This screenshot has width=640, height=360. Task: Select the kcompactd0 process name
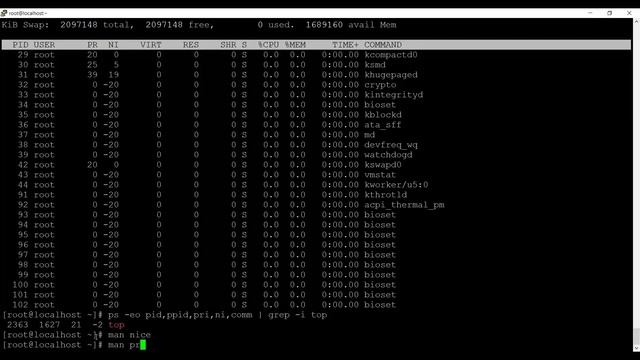pyautogui.click(x=391, y=55)
